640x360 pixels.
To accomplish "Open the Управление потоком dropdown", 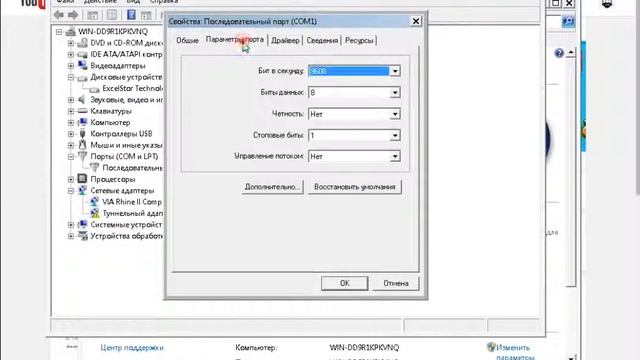I will point(395,156).
